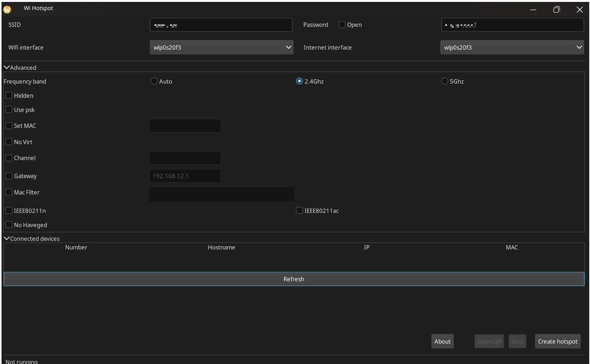Refresh the connected devices list

[293, 279]
